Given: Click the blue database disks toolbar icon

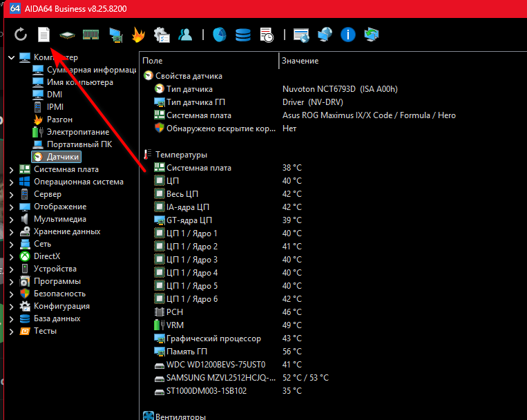Looking at the screenshot, I should [243, 34].
